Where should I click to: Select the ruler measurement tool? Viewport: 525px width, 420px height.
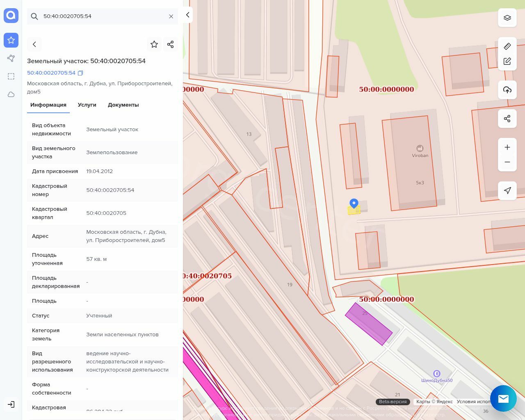point(507,46)
